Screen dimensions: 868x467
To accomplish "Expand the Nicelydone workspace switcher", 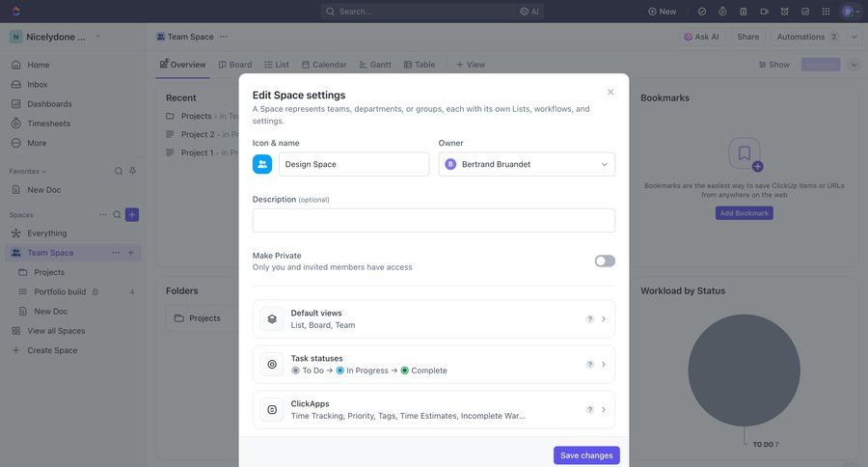I will point(55,37).
